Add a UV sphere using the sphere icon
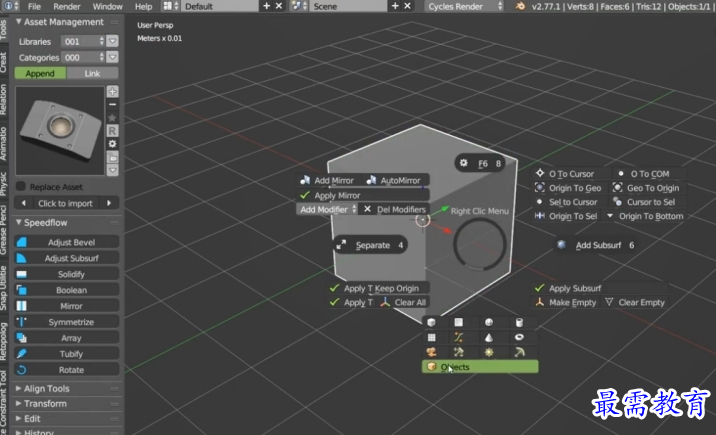This screenshot has width=716, height=435. [489, 322]
